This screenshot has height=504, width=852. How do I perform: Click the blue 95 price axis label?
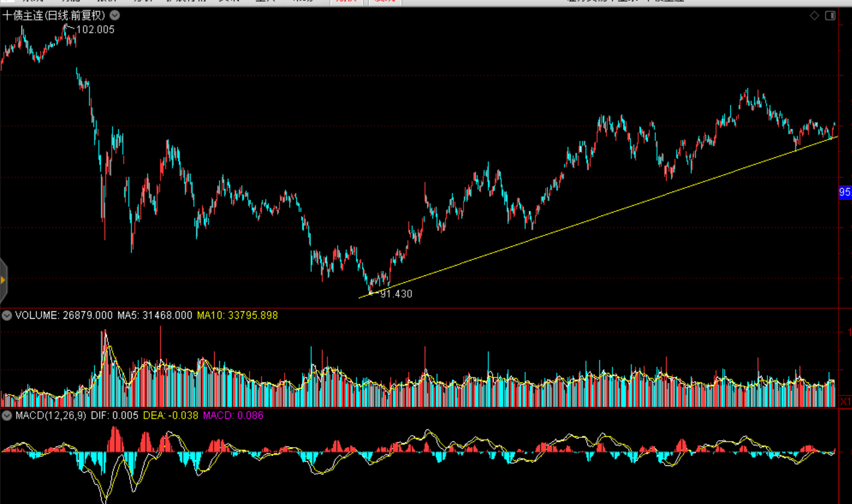845,193
